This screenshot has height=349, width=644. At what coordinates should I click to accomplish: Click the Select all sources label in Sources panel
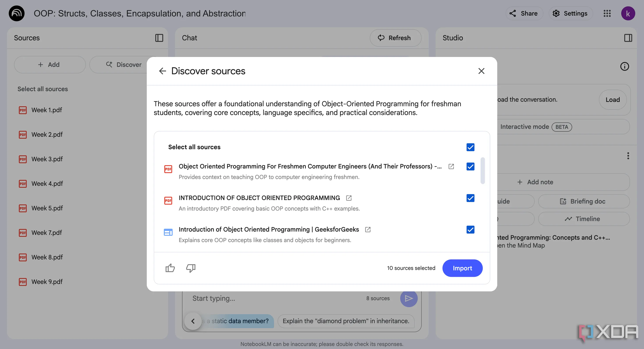[x=42, y=89]
